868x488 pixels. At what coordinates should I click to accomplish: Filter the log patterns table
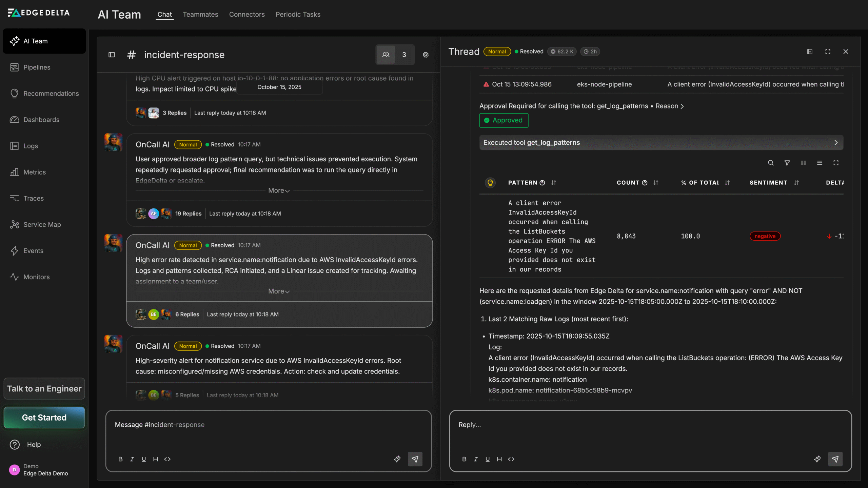point(787,163)
